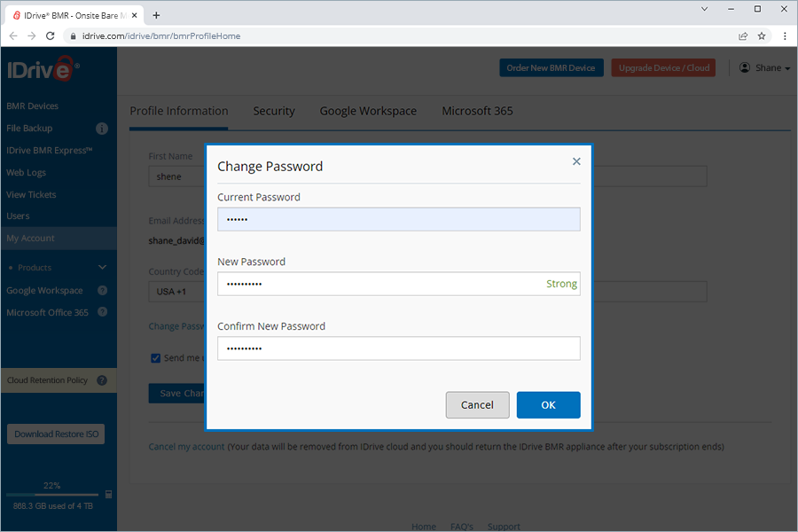This screenshot has height=532, width=798.
Task: Click the Change Password link
Action: tap(176, 326)
